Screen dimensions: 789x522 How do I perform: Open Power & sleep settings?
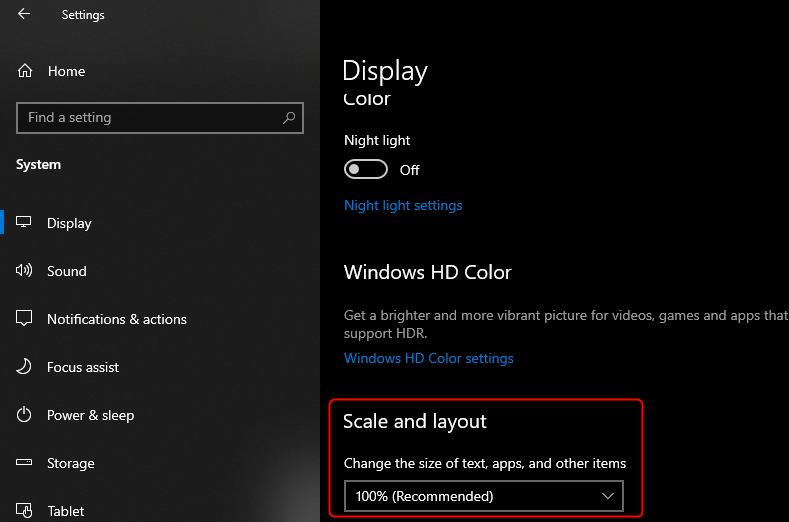point(91,415)
